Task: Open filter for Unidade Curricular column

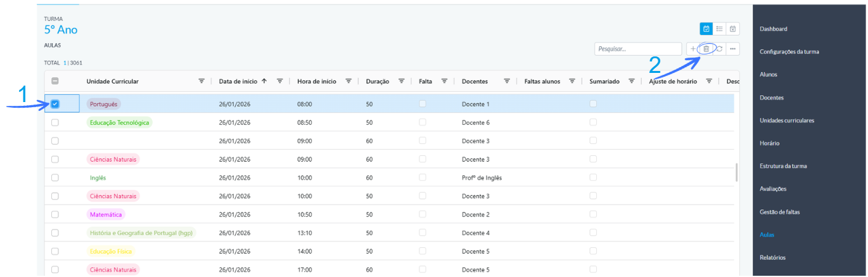Action: 201,81
